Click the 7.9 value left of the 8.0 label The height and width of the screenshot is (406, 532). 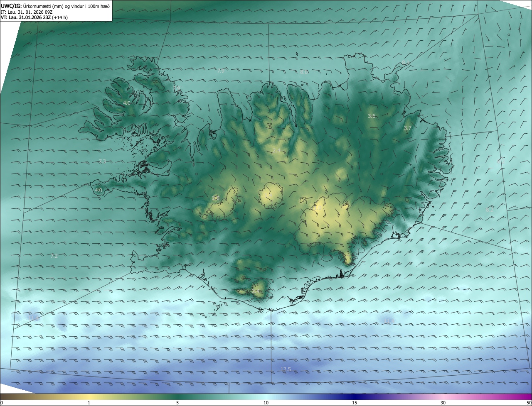pyautogui.click(x=221, y=71)
